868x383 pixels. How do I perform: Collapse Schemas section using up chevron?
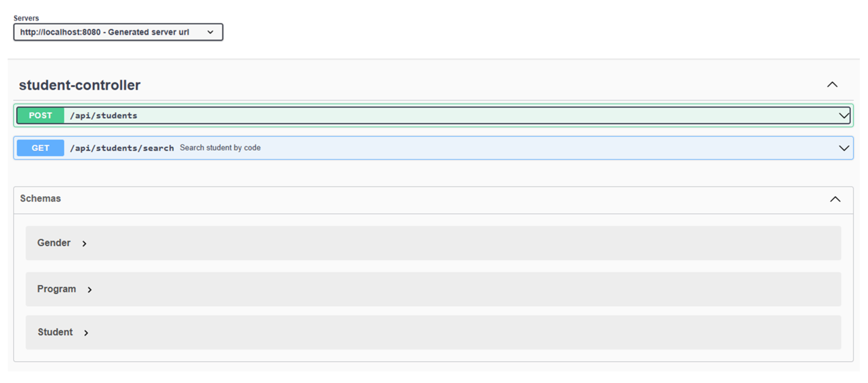[835, 199]
